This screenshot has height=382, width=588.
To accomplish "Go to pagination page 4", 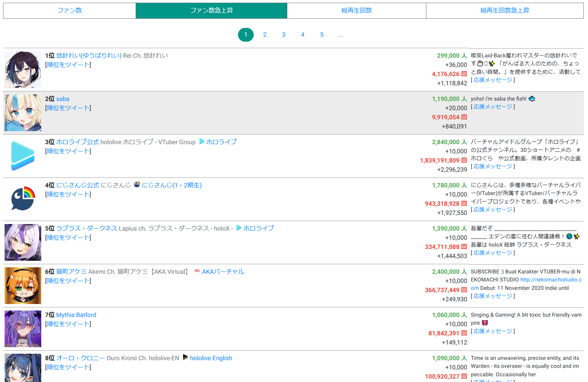I will [x=303, y=35].
